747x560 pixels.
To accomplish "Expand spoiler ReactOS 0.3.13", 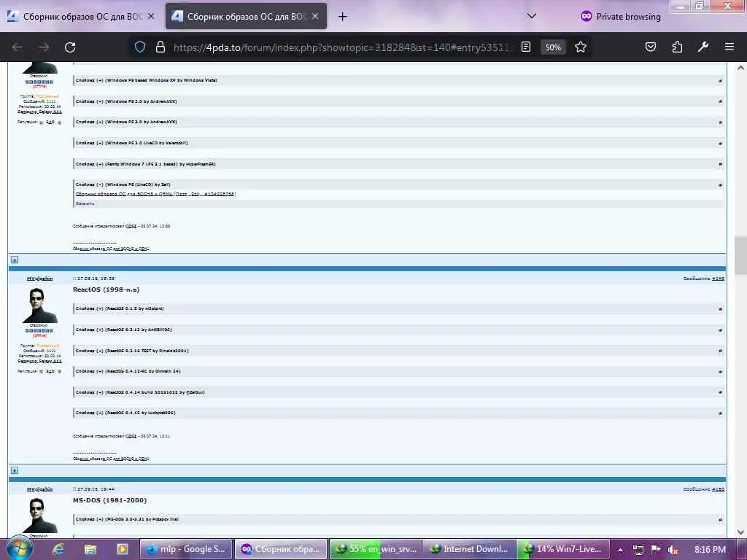I will point(398,330).
